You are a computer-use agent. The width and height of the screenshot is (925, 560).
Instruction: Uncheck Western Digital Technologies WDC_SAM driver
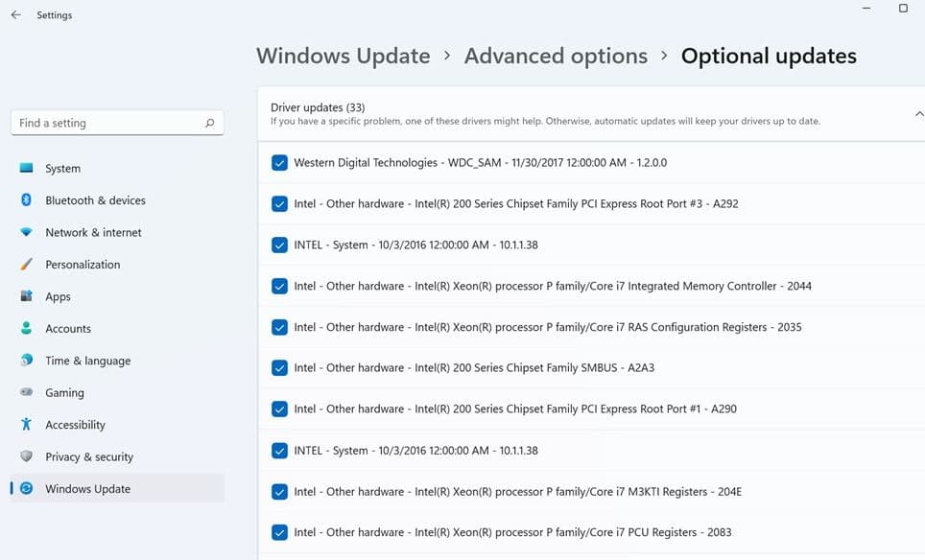pyautogui.click(x=279, y=163)
